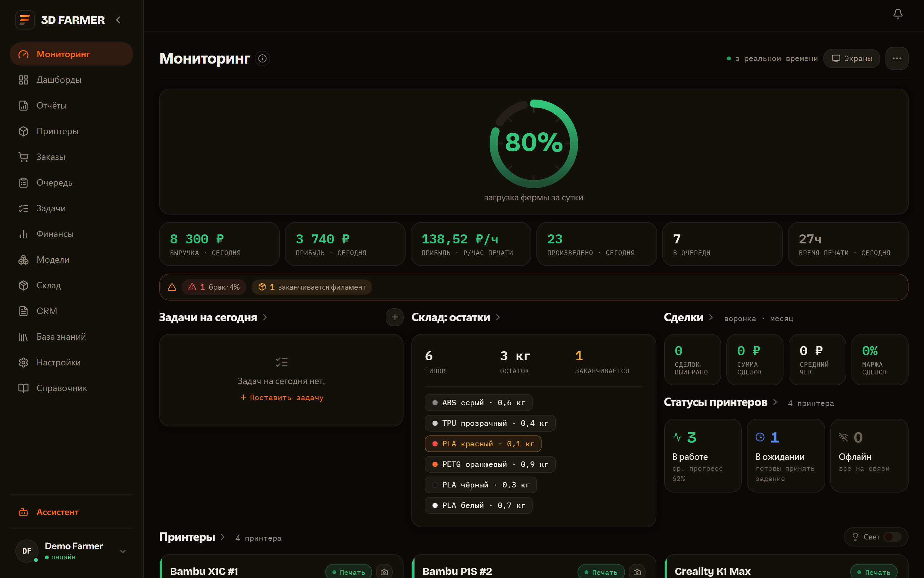Click Печать status badge on Bambu P1S #2
This screenshot has height=578, width=924.
pyautogui.click(x=601, y=572)
